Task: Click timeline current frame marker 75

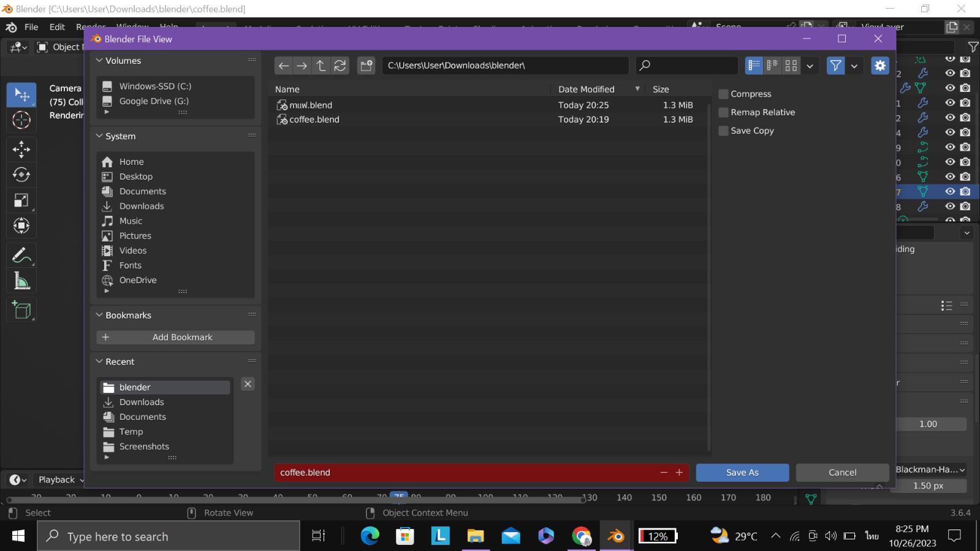Action: click(x=399, y=496)
